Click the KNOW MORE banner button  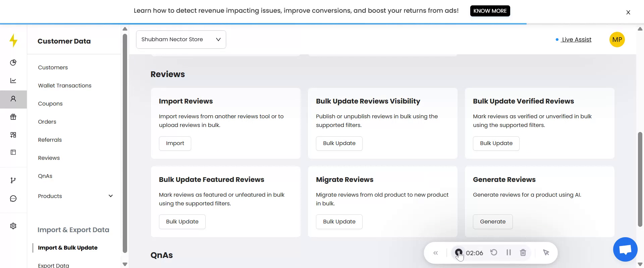(490, 11)
